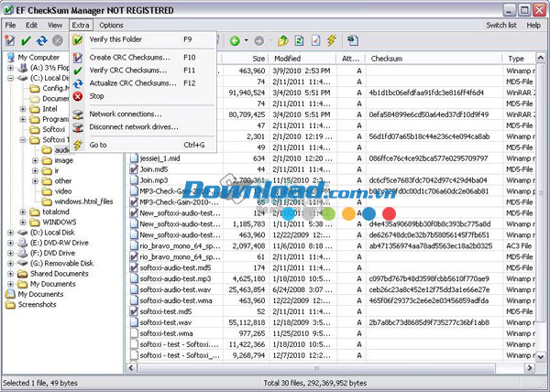Open the View menu

[x=55, y=26]
